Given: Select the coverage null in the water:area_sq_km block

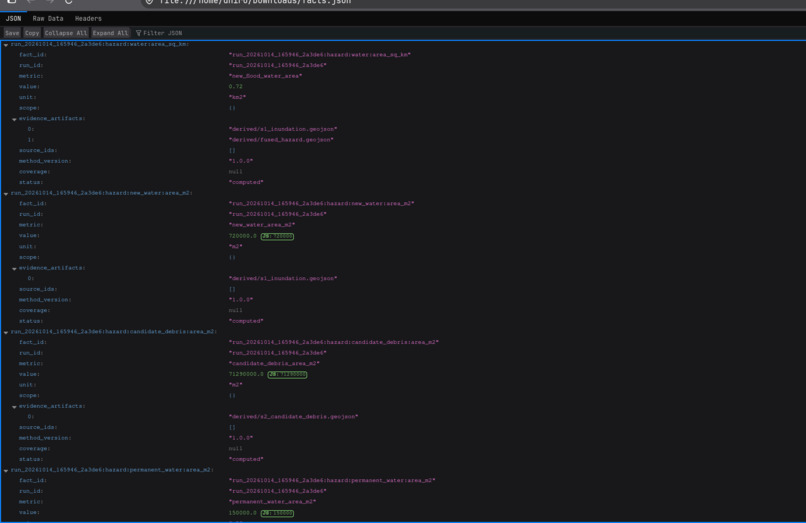Looking at the screenshot, I should click(235, 172).
